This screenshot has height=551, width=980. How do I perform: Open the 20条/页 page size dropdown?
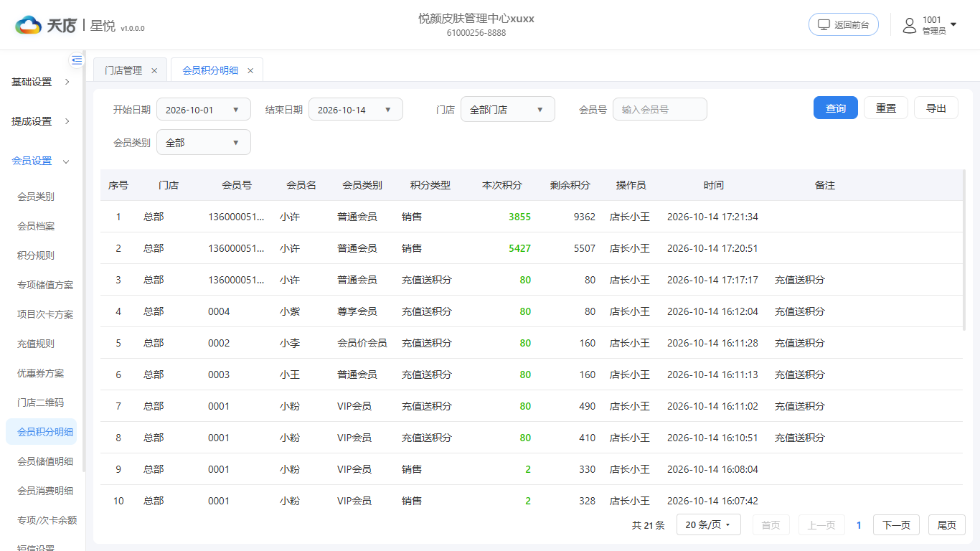[x=709, y=525]
